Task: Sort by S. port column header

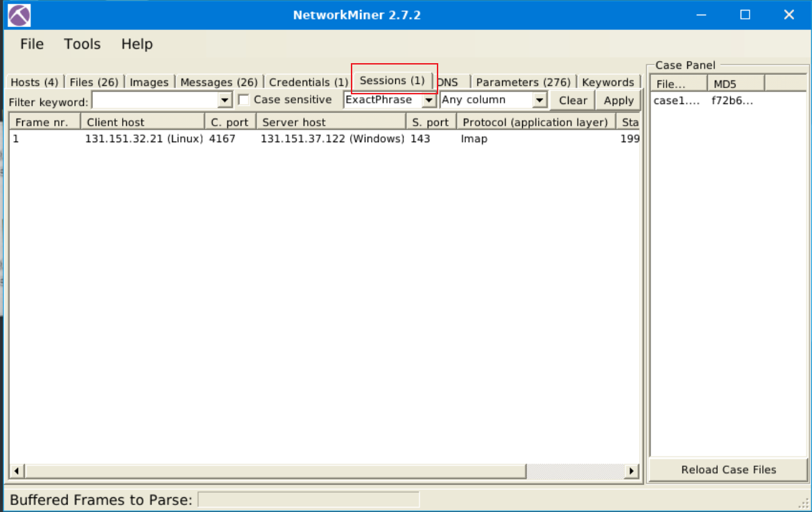Action: tap(431, 122)
